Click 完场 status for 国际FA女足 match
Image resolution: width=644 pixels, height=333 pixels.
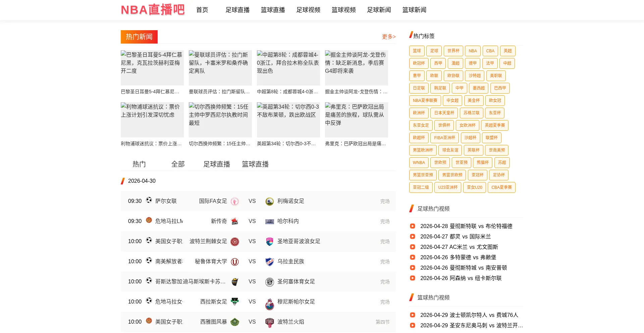[385, 201]
